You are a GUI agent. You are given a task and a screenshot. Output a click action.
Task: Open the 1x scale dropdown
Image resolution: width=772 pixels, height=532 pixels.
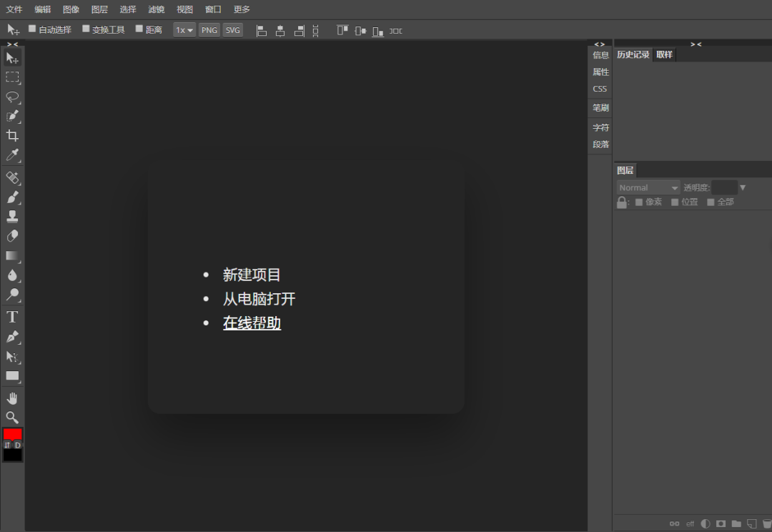184,30
